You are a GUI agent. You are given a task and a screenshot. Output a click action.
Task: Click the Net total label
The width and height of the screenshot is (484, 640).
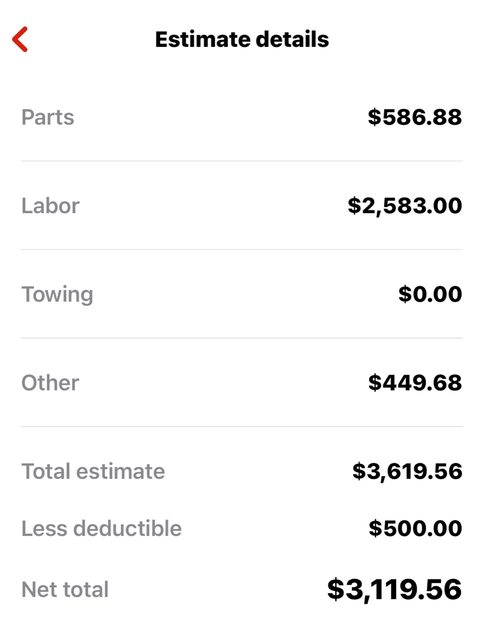tap(65, 589)
